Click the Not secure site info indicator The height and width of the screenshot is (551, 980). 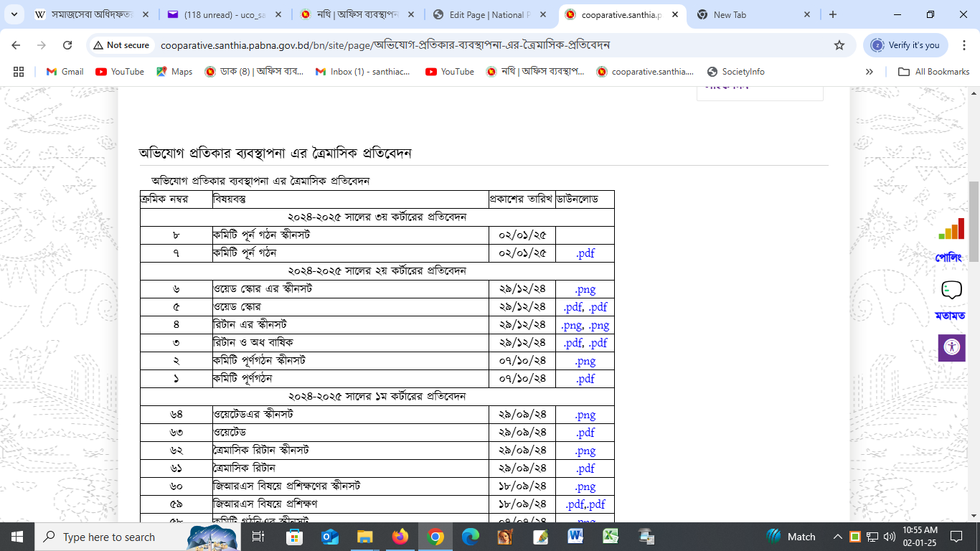[121, 45]
